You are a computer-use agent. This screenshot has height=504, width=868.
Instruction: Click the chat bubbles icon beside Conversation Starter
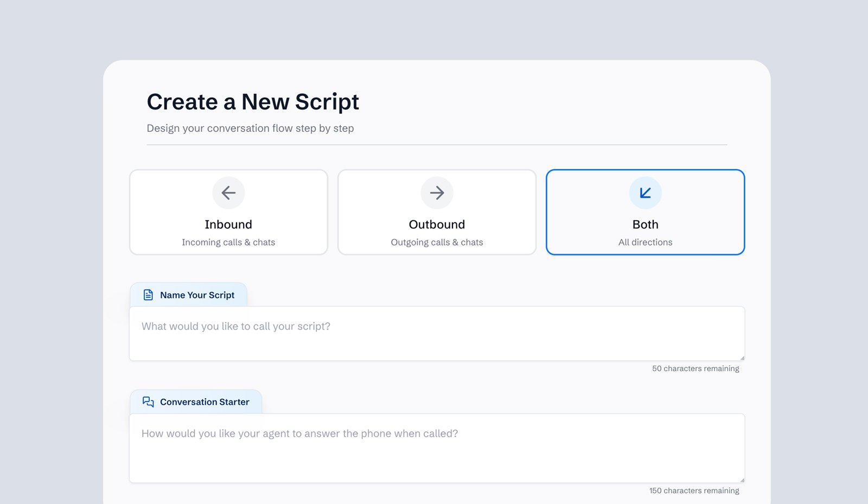[148, 402]
